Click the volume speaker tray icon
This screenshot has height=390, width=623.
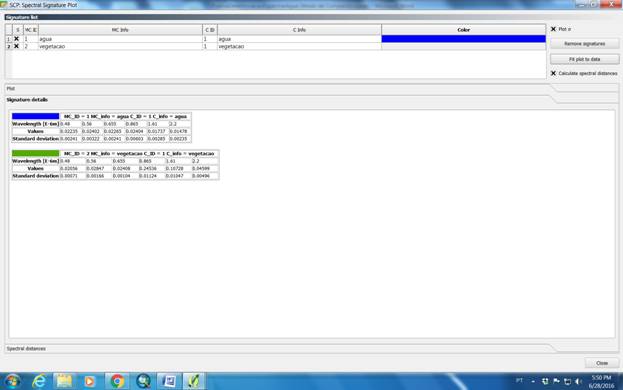click(x=578, y=381)
